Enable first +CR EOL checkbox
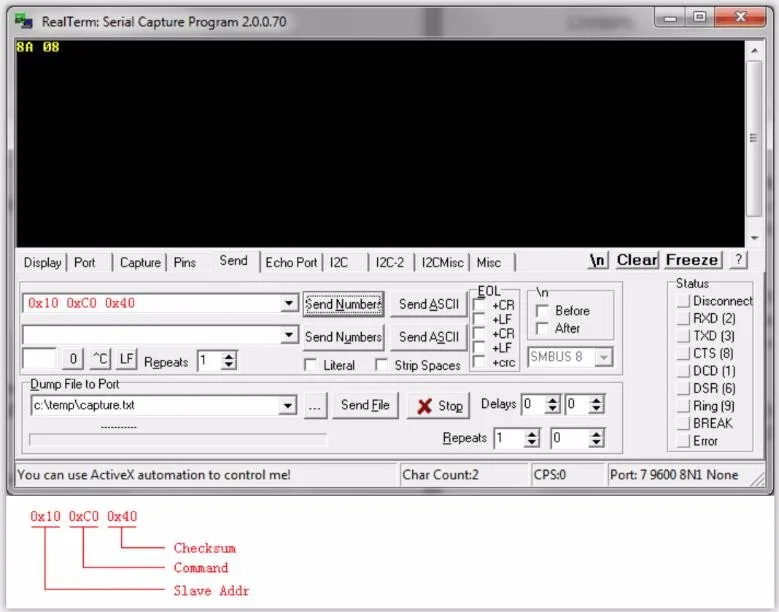Image resolution: width=779 pixels, height=612 pixels. 479,305
